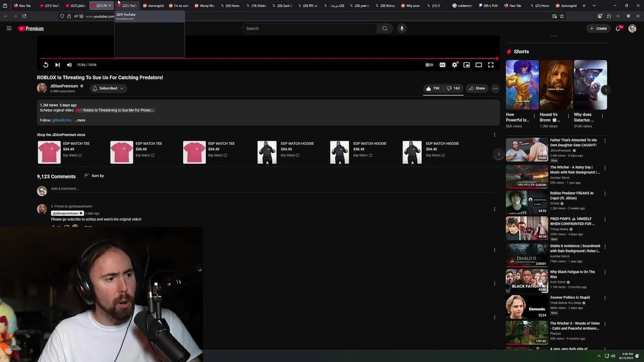Expand the description with ...more
This screenshot has height=362, width=644.
tap(80, 120)
